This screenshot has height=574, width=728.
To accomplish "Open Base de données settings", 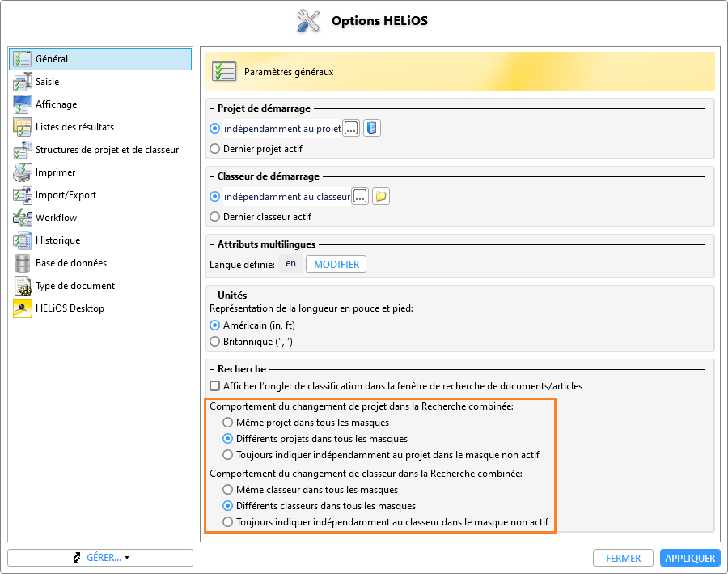I will [100, 263].
